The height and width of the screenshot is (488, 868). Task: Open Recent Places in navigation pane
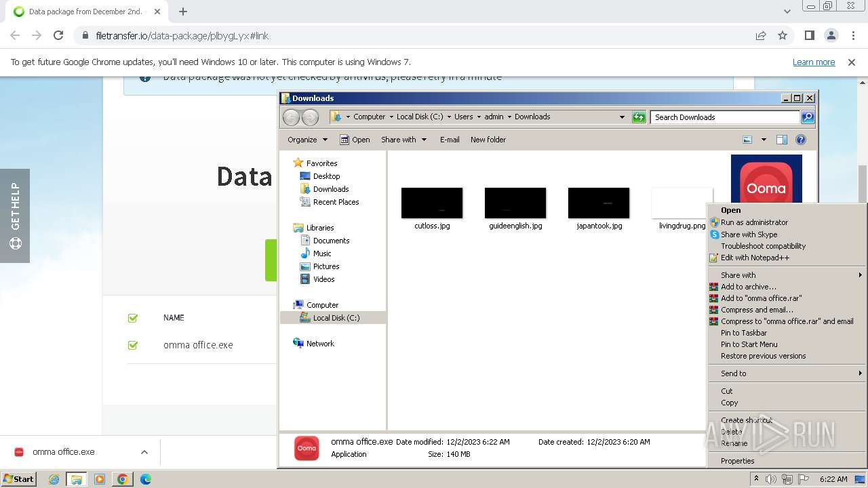(x=336, y=202)
